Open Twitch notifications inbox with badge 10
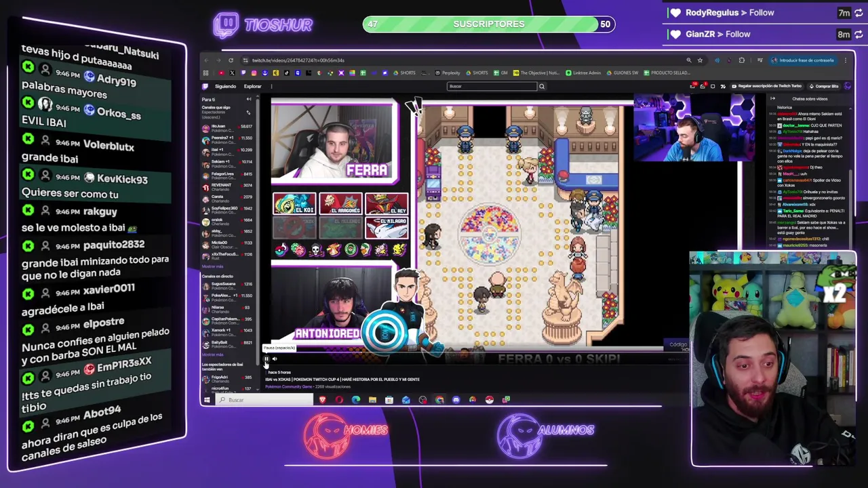868x488 pixels. [x=693, y=86]
